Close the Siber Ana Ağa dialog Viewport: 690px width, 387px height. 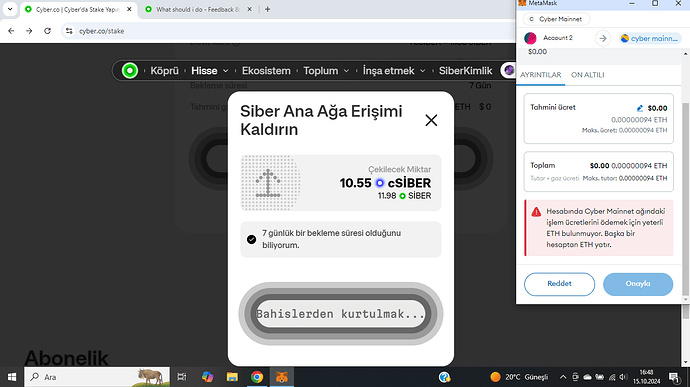[x=431, y=120]
